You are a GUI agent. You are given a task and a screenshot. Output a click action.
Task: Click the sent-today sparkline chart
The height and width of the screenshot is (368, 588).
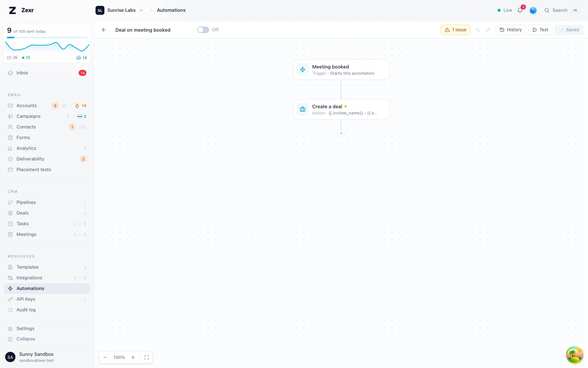pos(47,46)
